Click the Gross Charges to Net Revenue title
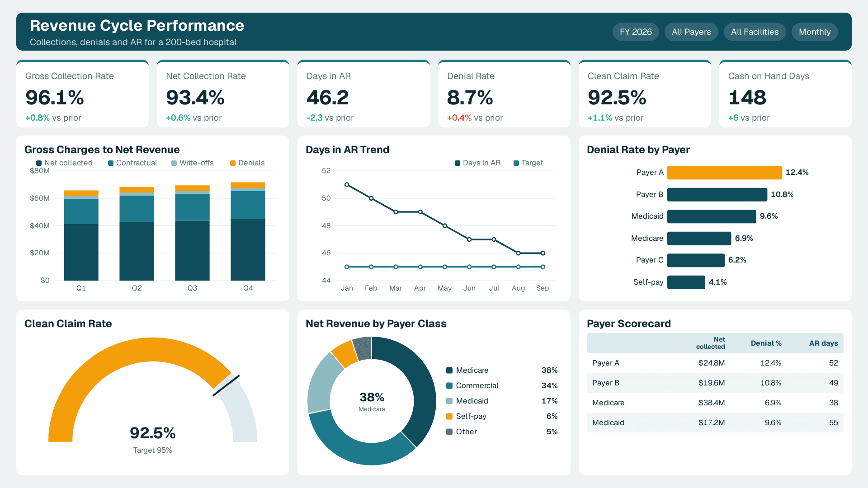 [x=102, y=150]
